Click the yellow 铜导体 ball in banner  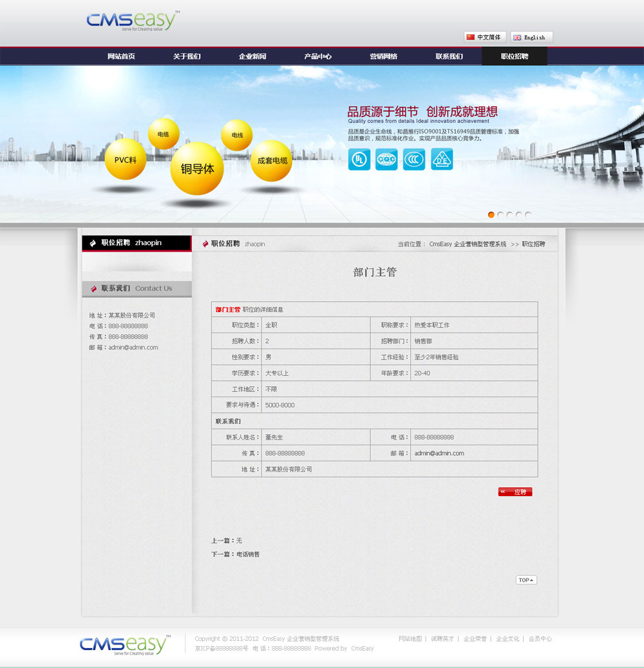point(197,169)
